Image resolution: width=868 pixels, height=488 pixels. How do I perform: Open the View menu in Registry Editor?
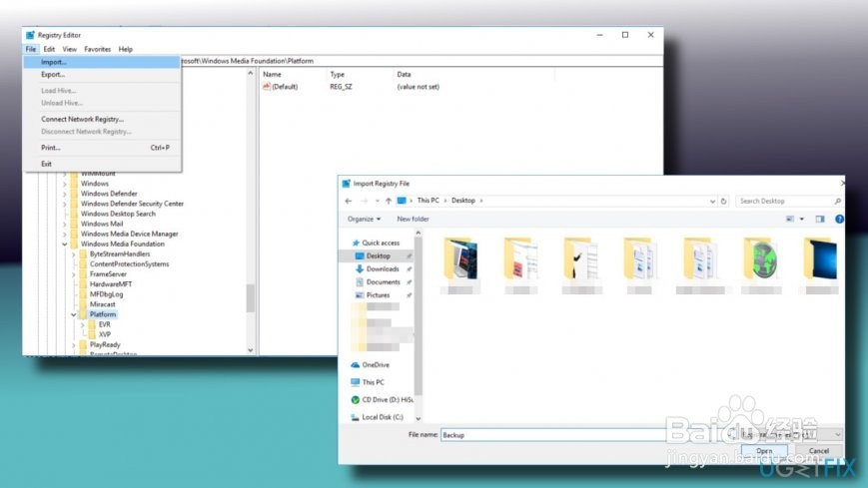click(70, 49)
